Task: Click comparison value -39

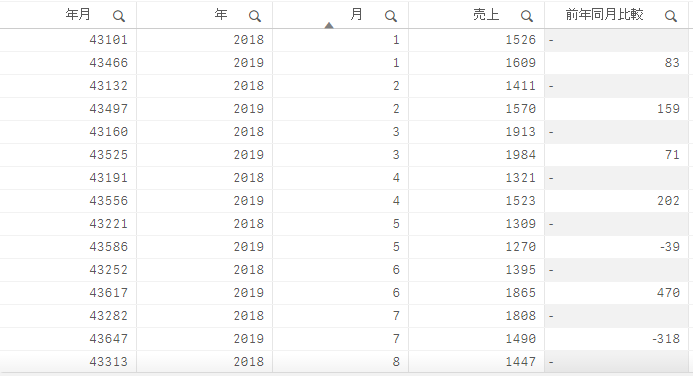Action: 670,247
